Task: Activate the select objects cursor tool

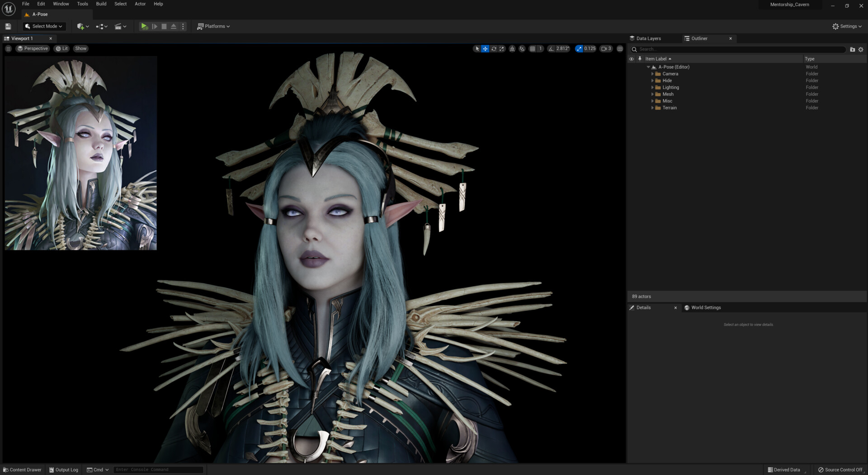Action: point(477,49)
